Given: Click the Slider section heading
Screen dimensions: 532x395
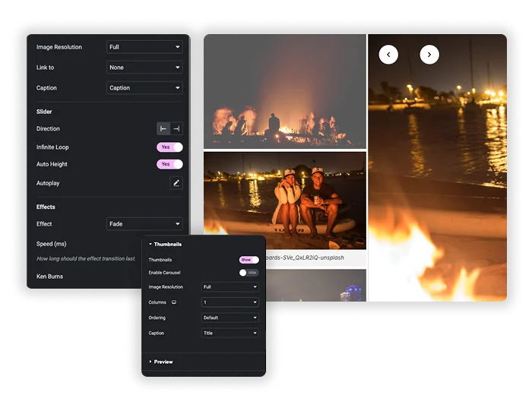Looking at the screenshot, I should pos(44,112).
